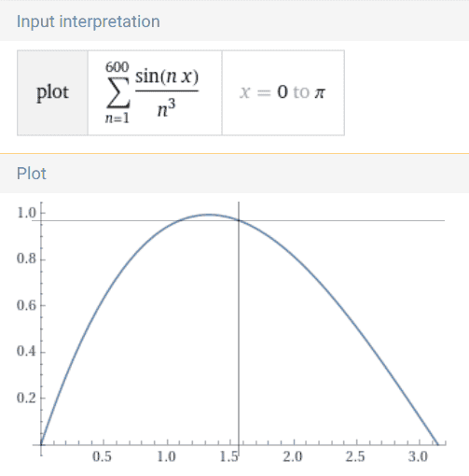Click the 0.2 y-axis label

(26, 398)
